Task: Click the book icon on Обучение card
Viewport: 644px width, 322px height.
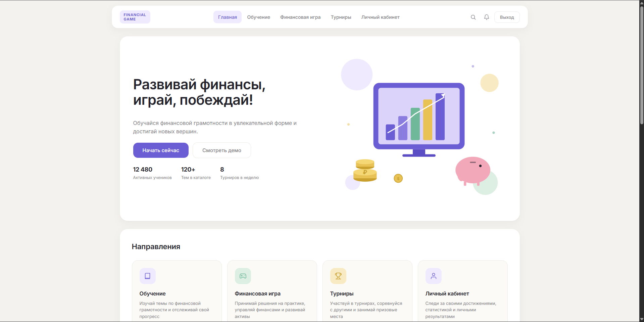Action: pos(148,276)
